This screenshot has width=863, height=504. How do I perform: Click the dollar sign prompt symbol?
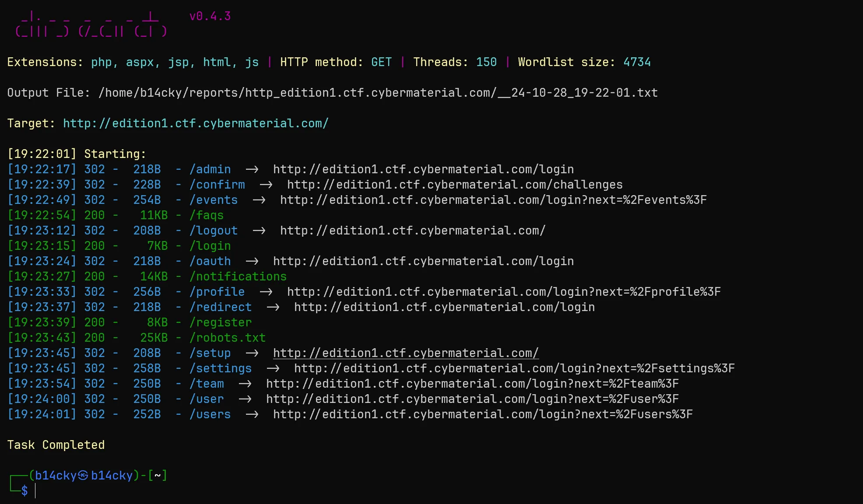[25, 491]
